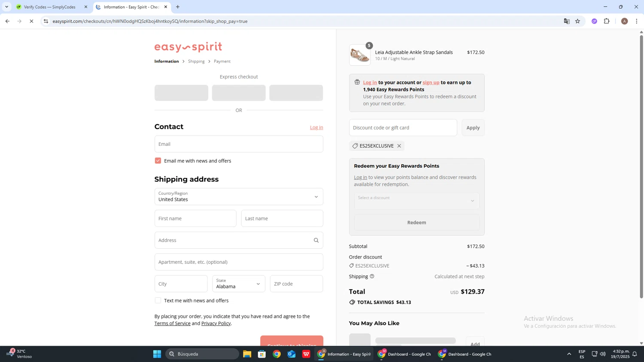This screenshot has height=362, width=644.
Task: Show hidden system tray icons
Action: [x=569, y=354]
